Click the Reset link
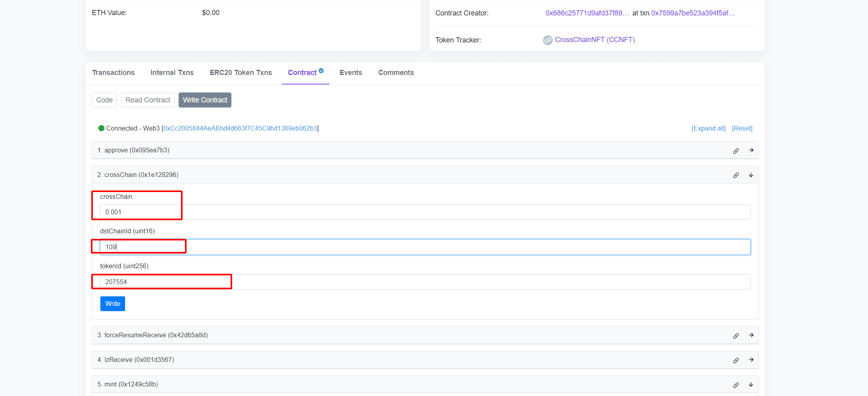Image resolution: width=868 pixels, height=396 pixels. (742, 128)
